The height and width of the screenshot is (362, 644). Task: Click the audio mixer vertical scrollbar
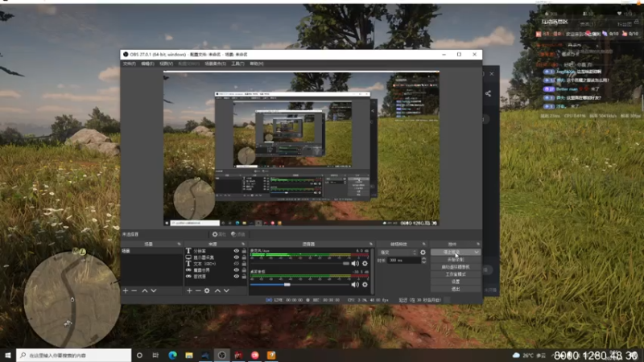(372, 271)
